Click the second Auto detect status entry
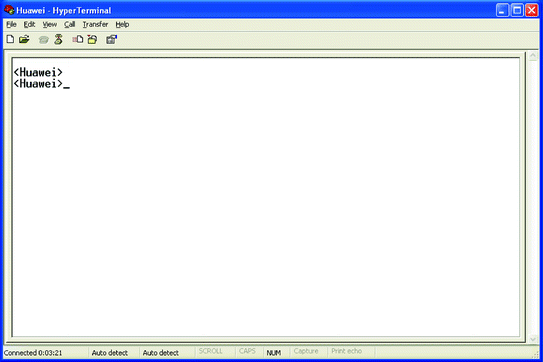Viewport: 543px width, 362px height. [161, 353]
